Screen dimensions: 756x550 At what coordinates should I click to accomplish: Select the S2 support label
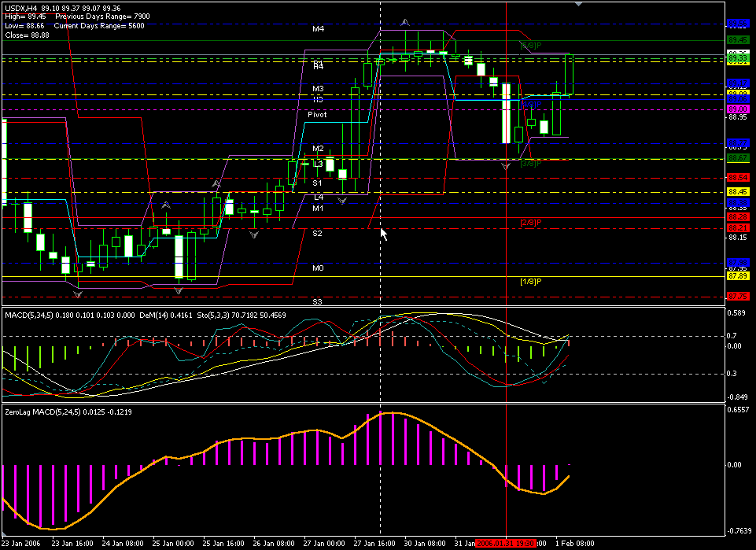click(x=317, y=234)
